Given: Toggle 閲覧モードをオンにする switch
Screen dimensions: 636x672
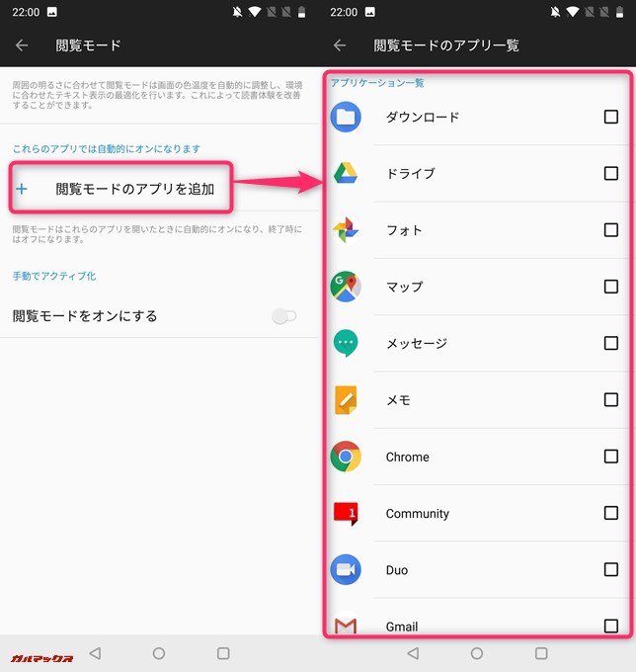Looking at the screenshot, I should [283, 316].
